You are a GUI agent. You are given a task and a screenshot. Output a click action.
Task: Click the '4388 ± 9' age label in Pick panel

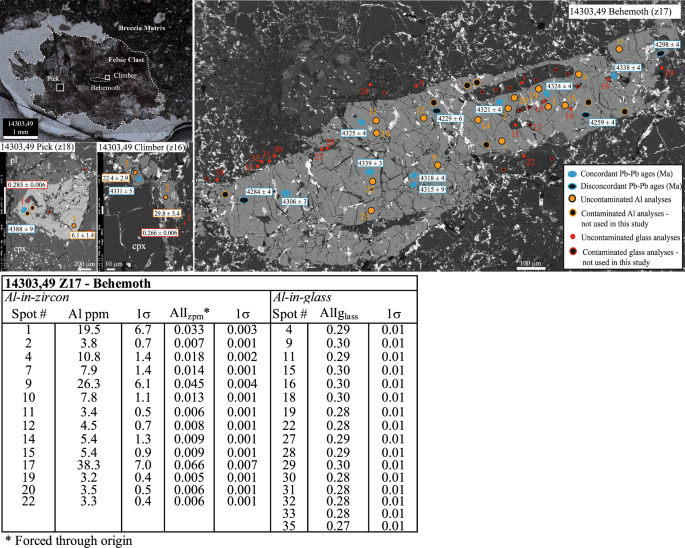click(x=21, y=229)
